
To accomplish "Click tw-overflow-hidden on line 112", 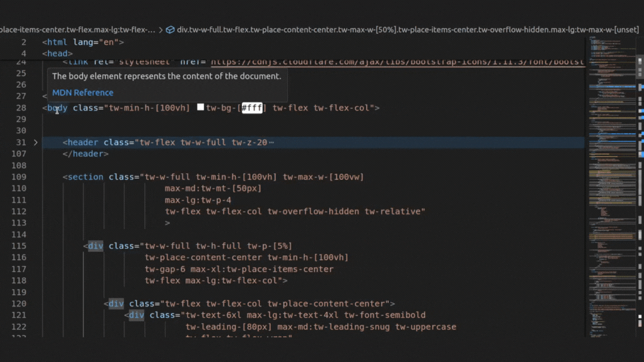I will pyautogui.click(x=314, y=211).
